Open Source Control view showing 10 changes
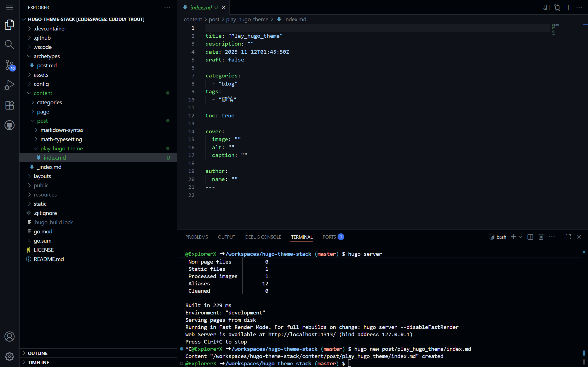The image size is (588, 367). tap(9, 65)
